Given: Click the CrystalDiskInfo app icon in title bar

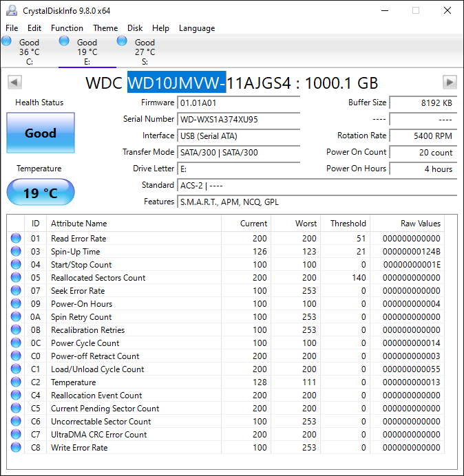Looking at the screenshot, I should coord(12,10).
